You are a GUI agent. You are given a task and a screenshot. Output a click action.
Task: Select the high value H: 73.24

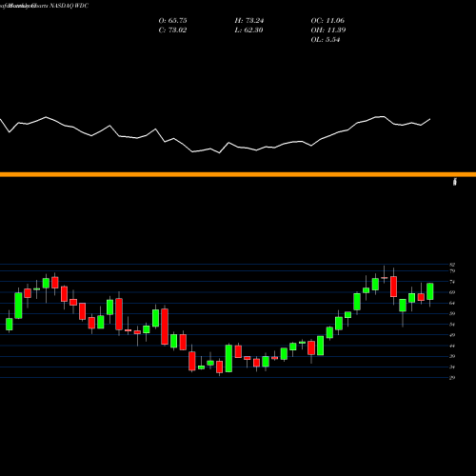coord(249,21)
